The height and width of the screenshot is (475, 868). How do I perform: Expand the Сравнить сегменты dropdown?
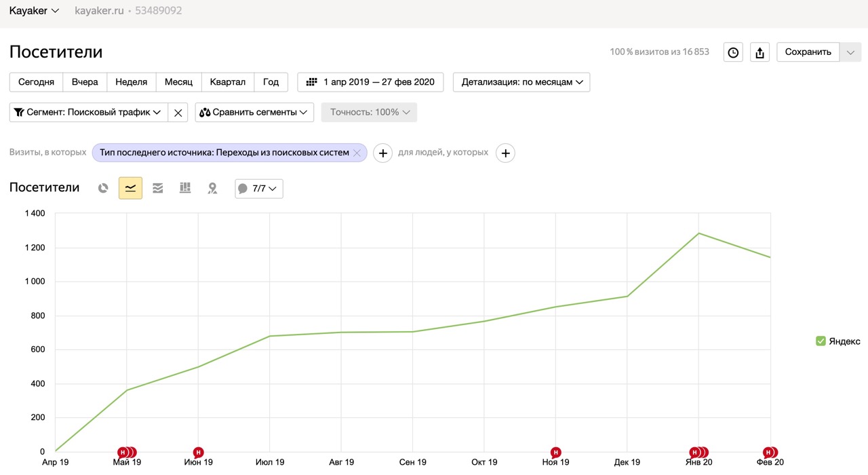click(254, 113)
